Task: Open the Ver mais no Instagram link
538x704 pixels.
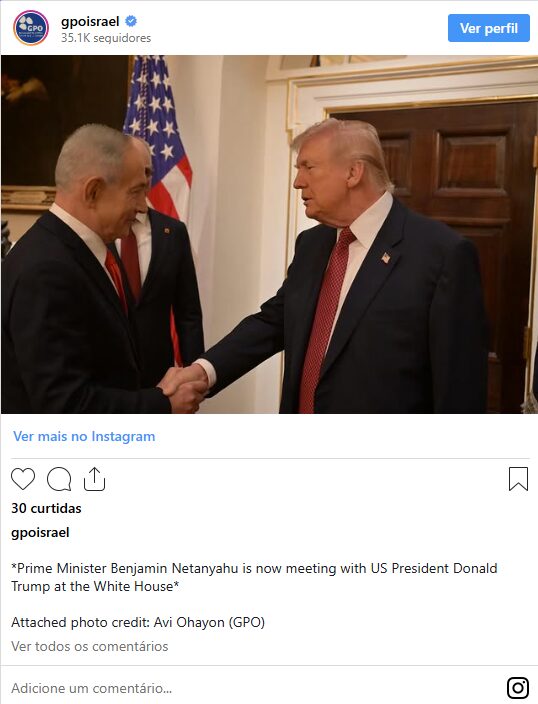Action: [x=84, y=436]
